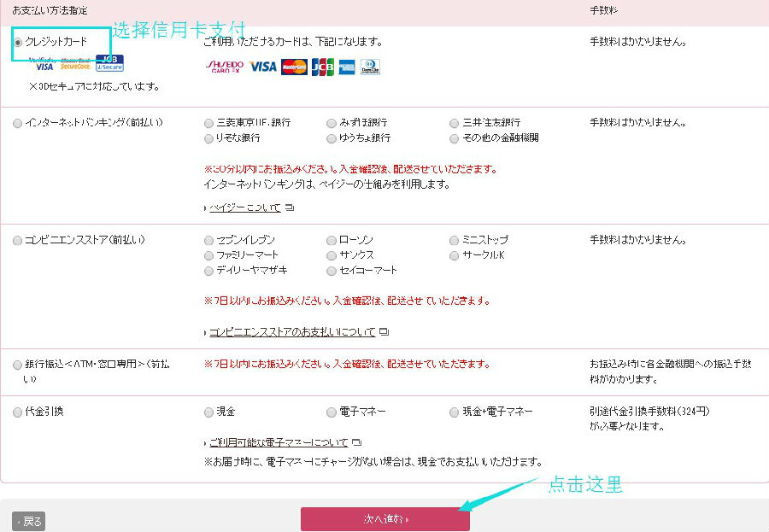Click the MasterCard logo
This screenshot has width=769, height=532.
[x=294, y=67]
